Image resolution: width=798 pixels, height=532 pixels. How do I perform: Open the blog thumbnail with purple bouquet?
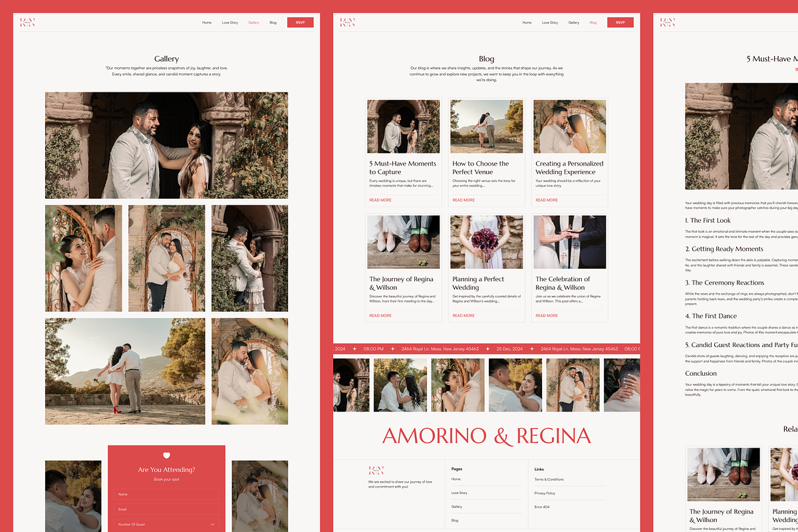point(487,242)
